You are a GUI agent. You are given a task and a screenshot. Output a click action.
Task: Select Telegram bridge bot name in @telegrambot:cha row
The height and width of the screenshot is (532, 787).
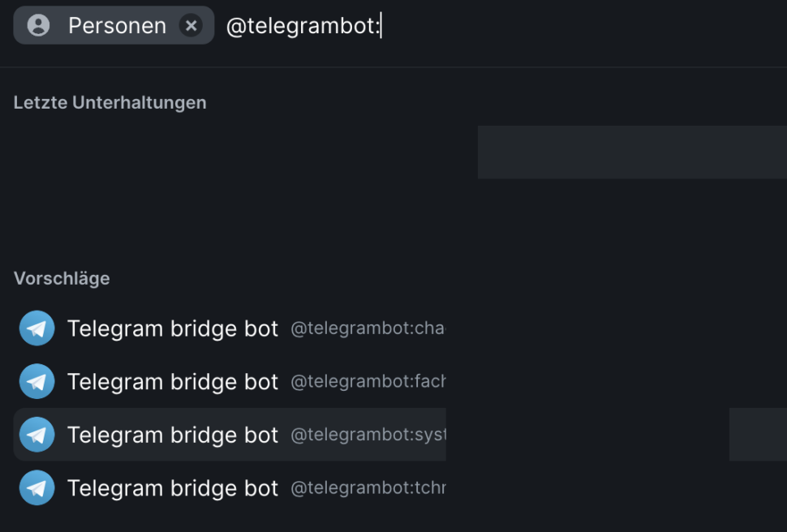click(173, 328)
